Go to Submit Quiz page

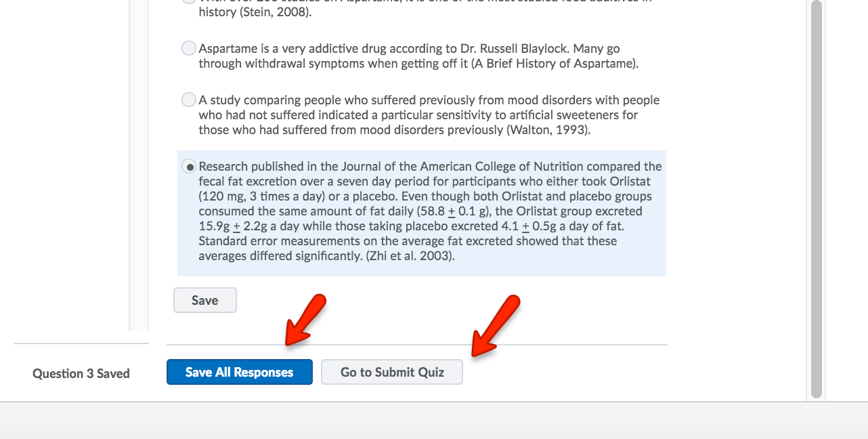point(392,372)
